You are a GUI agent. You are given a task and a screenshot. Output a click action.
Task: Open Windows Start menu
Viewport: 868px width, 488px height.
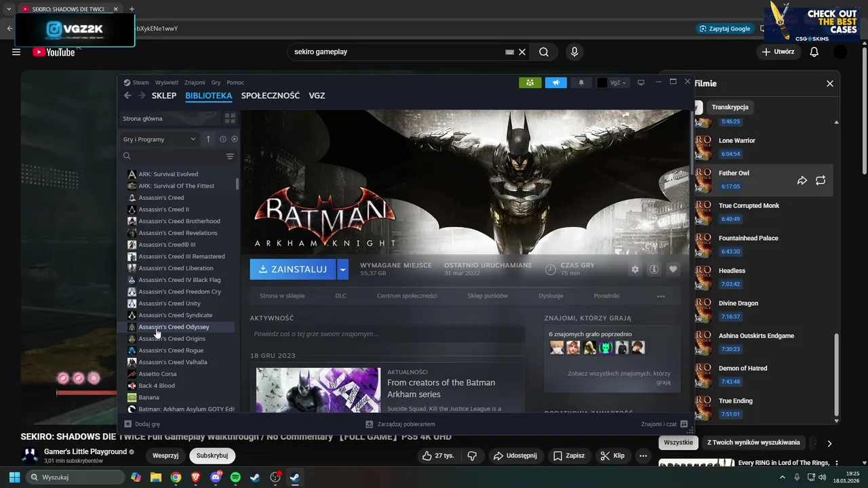pyautogui.click(x=14, y=477)
